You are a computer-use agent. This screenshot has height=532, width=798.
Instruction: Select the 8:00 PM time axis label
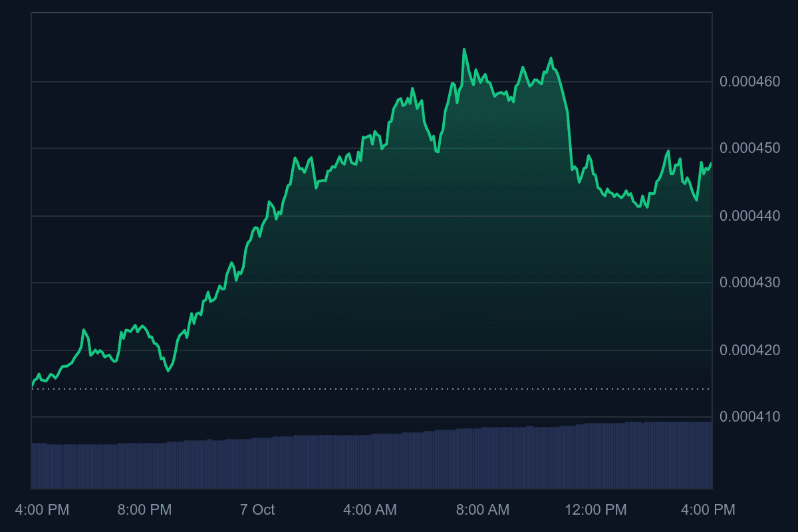tap(144, 510)
